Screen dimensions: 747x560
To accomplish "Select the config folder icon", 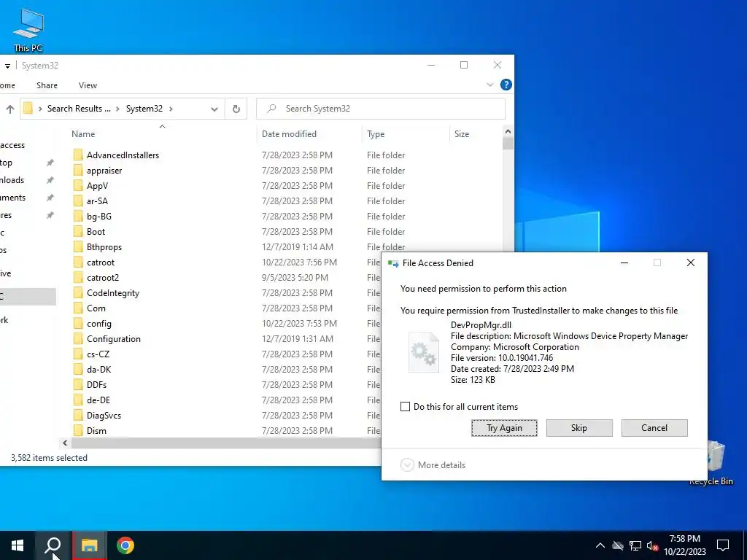I will [79, 324].
